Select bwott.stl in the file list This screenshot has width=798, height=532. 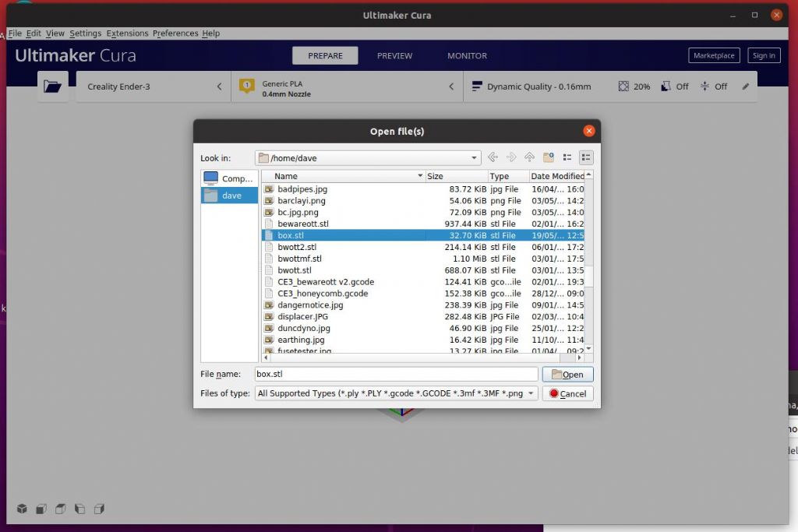pyautogui.click(x=423, y=270)
